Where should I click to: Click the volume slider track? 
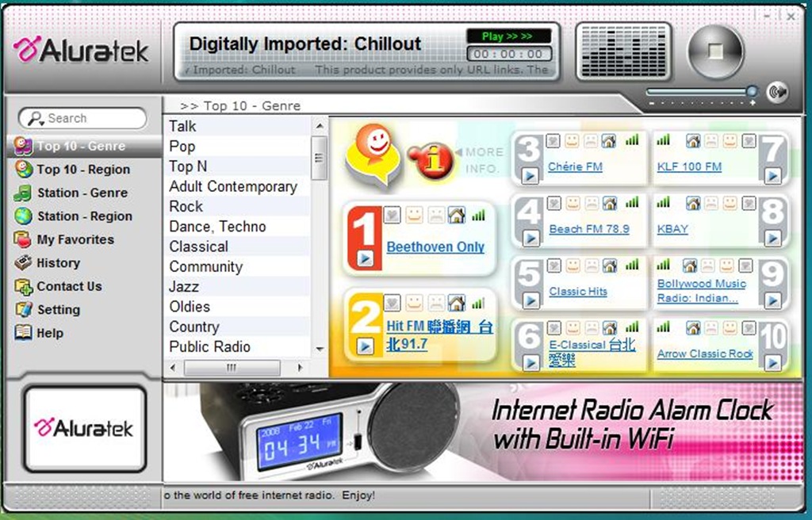696,92
